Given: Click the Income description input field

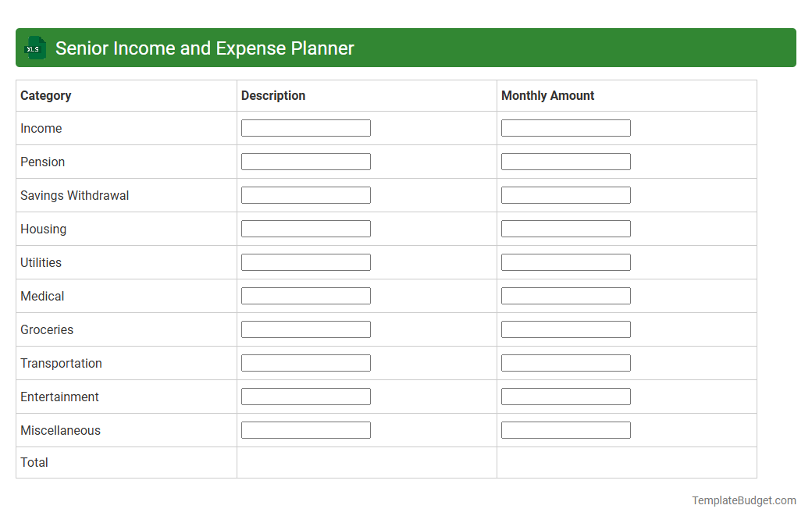Looking at the screenshot, I should point(306,127).
